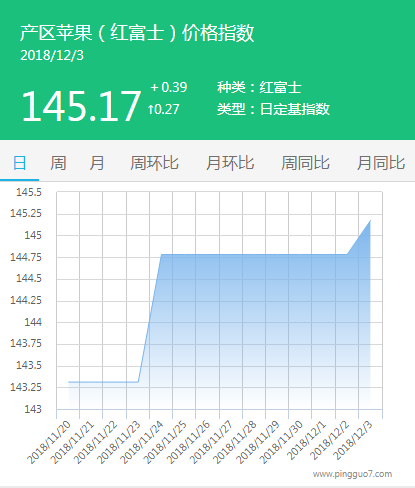Click the chart title 产区苹果（红富士）价格指数
The width and height of the screenshot is (415, 488).
point(137,33)
